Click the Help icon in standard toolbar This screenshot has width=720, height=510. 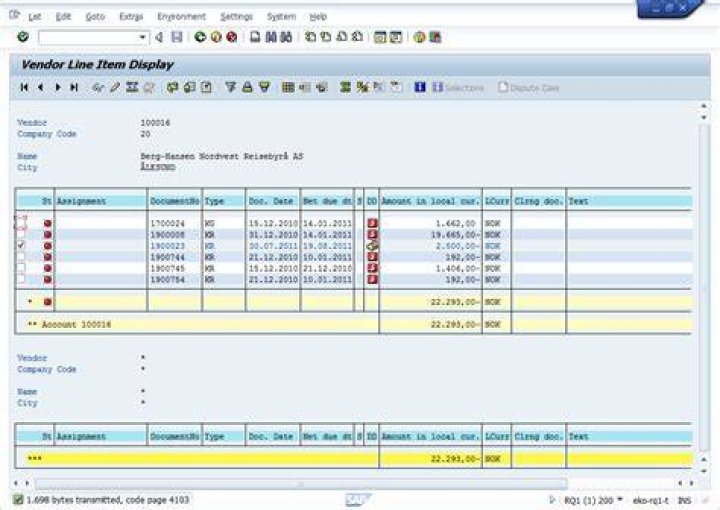point(419,37)
